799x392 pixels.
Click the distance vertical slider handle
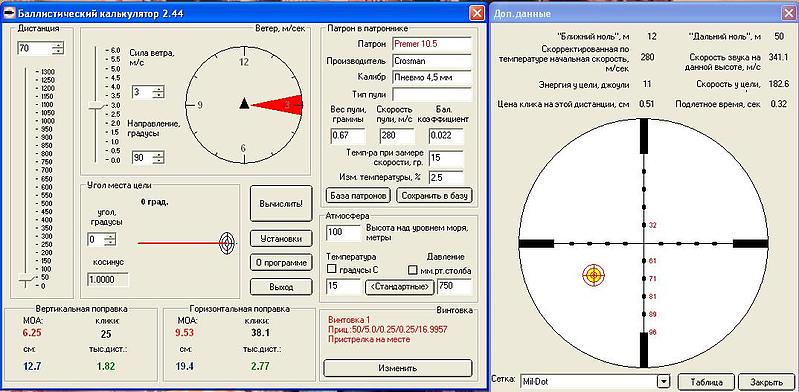coord(26,277)
